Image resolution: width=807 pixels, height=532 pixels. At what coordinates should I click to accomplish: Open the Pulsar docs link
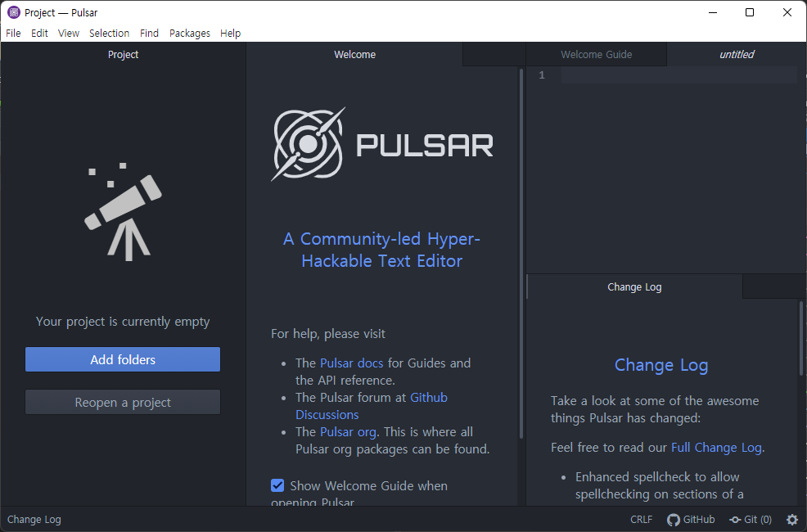tap(351, 363)
